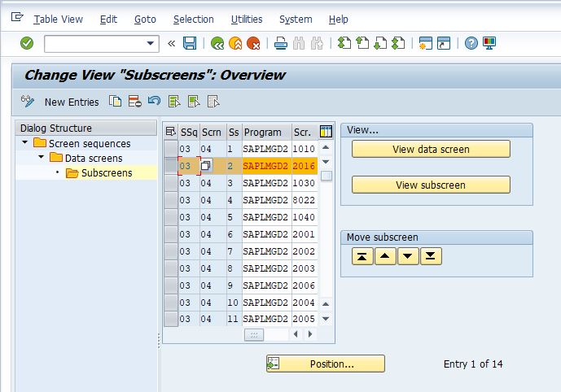Toggle Display/Change with glasses-pencil icon
This screenshot has width=561, height=392.
(x=28, y=102)
